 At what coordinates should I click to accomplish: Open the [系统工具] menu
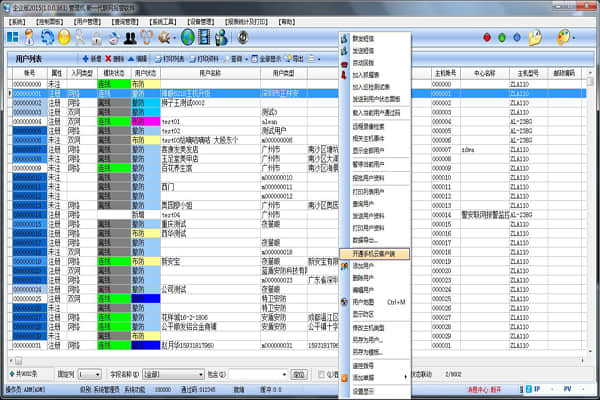(x=163, y=22)
